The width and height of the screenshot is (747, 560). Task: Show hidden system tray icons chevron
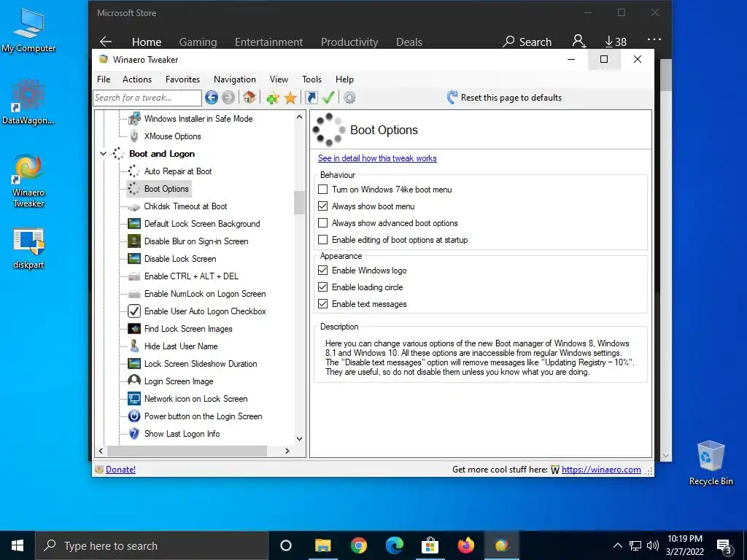click(617, 545)
